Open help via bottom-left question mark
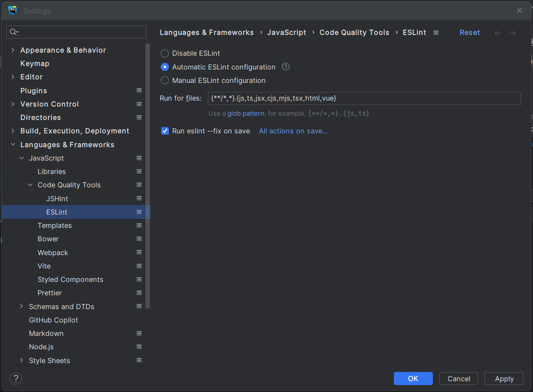533x392 pixels. pyautogui.click(x=16, y=379)
